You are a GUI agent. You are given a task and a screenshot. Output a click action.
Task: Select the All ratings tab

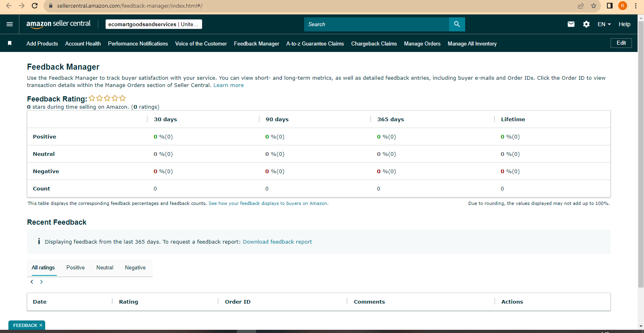pyautogui.click(x=43, y=267)
